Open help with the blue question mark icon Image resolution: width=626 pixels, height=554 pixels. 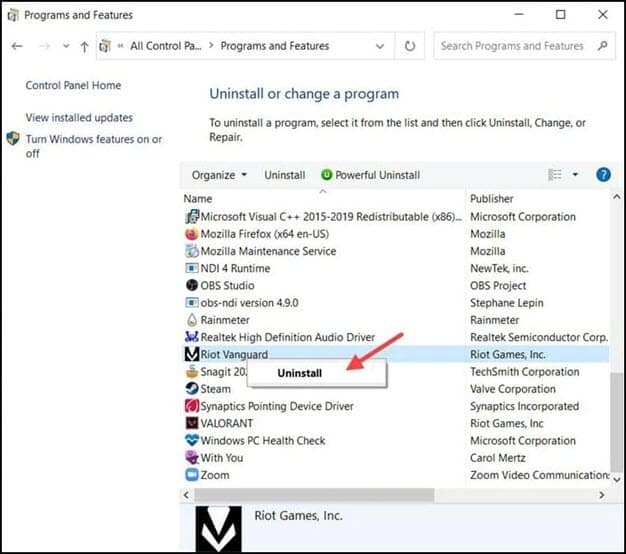(x=603, y=175)
